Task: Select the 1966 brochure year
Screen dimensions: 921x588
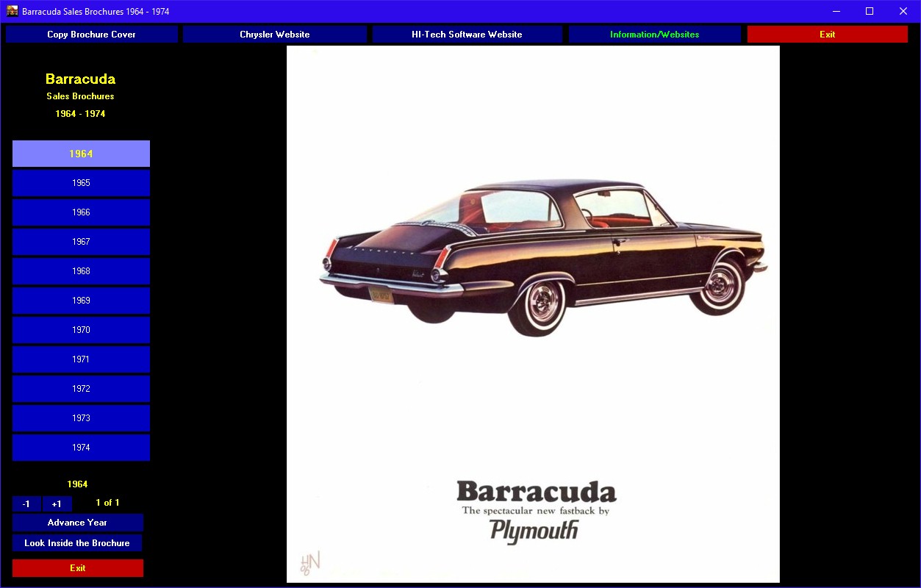Action: [81, 212]
